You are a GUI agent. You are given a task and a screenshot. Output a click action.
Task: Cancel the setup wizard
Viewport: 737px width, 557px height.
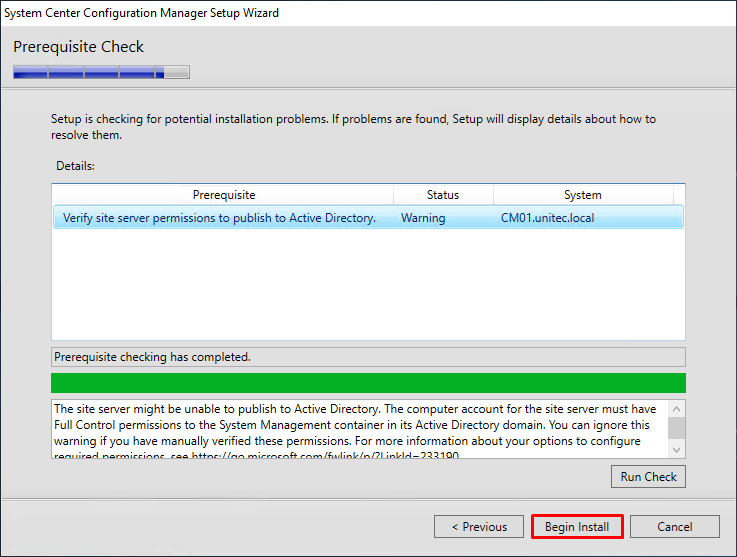pyautogui.click(x=674, y=526)
